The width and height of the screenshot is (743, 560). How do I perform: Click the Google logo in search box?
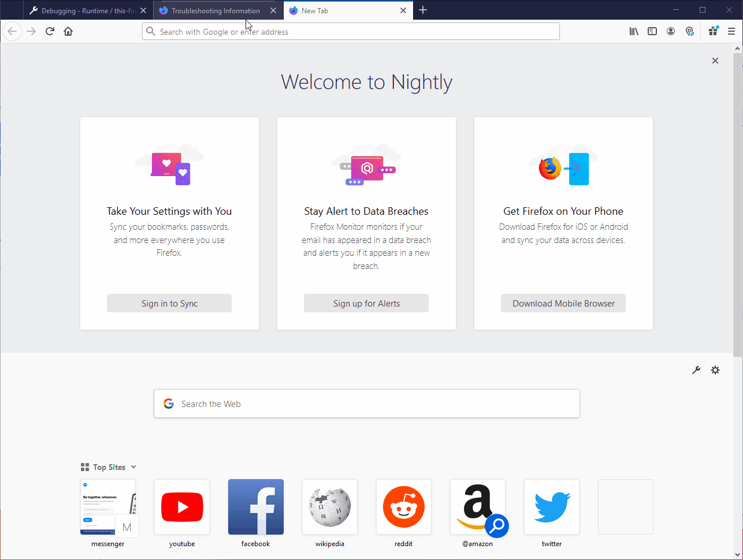[x=169, y=404]
